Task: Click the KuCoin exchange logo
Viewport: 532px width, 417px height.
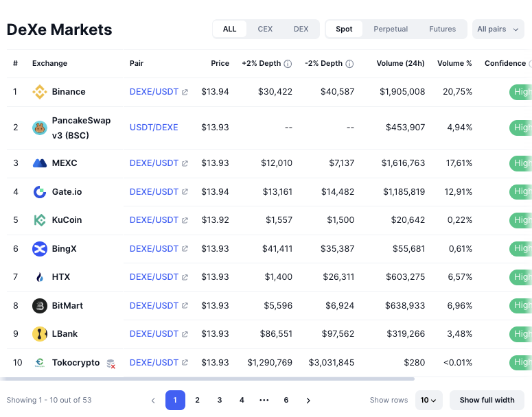Action: tap(40, 220)
